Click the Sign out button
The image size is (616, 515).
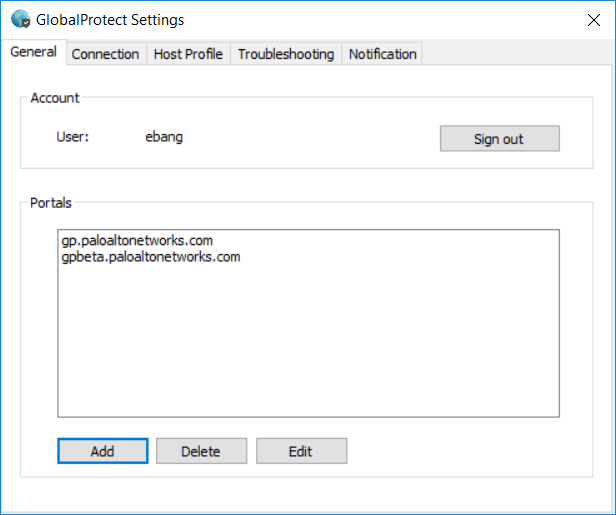[500, 138]
